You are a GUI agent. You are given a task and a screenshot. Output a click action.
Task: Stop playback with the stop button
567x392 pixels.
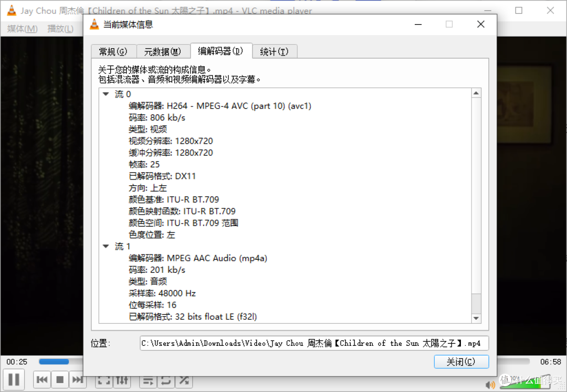click(60, 380)
